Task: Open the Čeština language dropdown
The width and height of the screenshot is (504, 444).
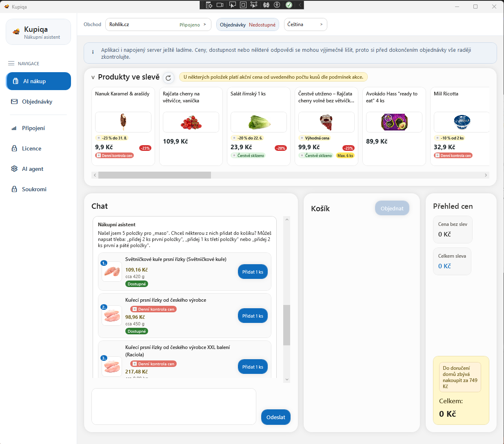Action: pos(305,24)
